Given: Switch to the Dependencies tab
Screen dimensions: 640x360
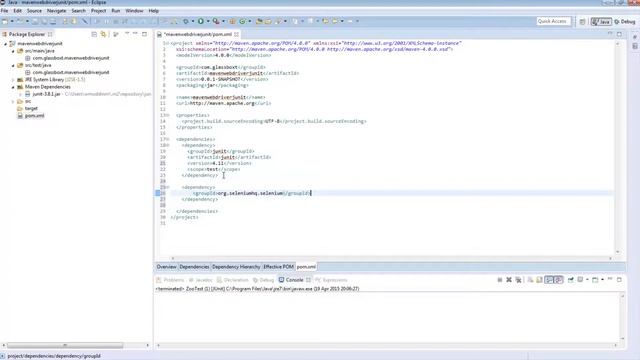Looking at the screenshot, I should click(194, 267).
